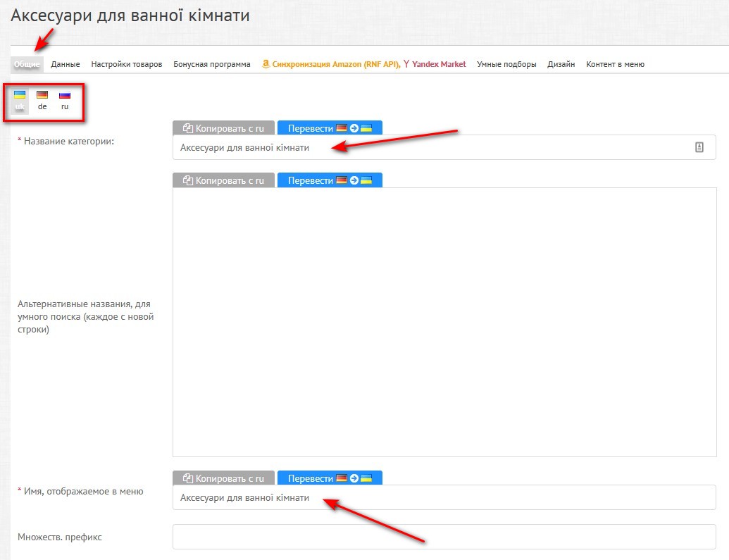
Task: Focus the alternative names text area
Action: point(444,322)
